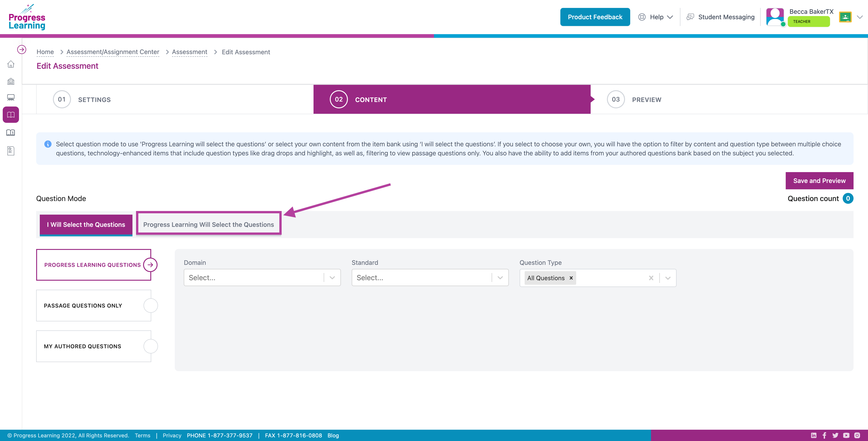Open the Domain dropdown
The height and width of the screenshot is (441, 868).
[262, 277]
